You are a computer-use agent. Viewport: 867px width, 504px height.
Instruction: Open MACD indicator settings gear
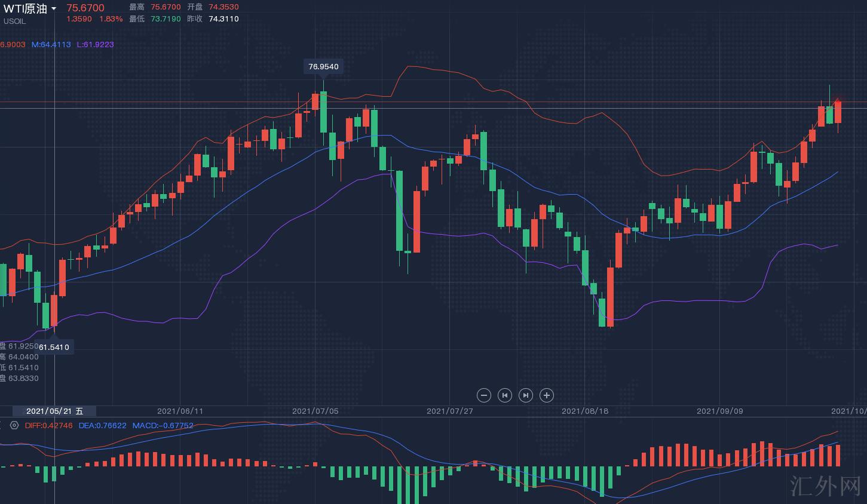point(14,426)
